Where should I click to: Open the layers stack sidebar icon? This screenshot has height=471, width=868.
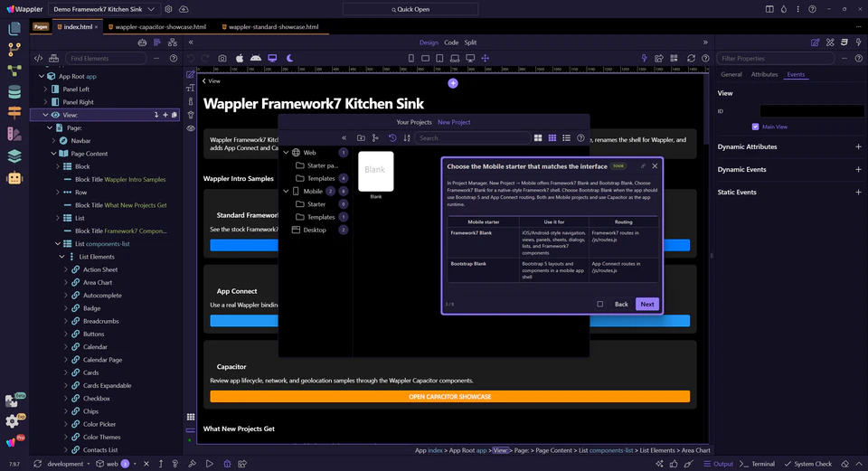click(x=14, y=156)
